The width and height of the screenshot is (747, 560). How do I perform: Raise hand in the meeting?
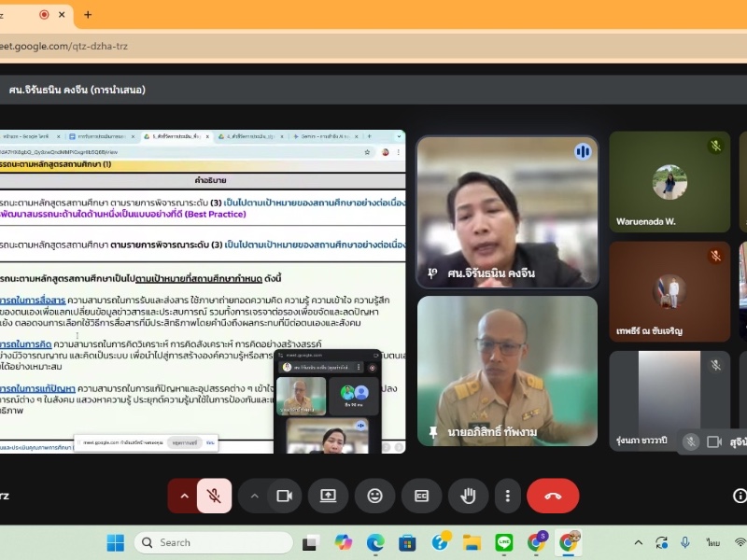(x=468, y=496)
